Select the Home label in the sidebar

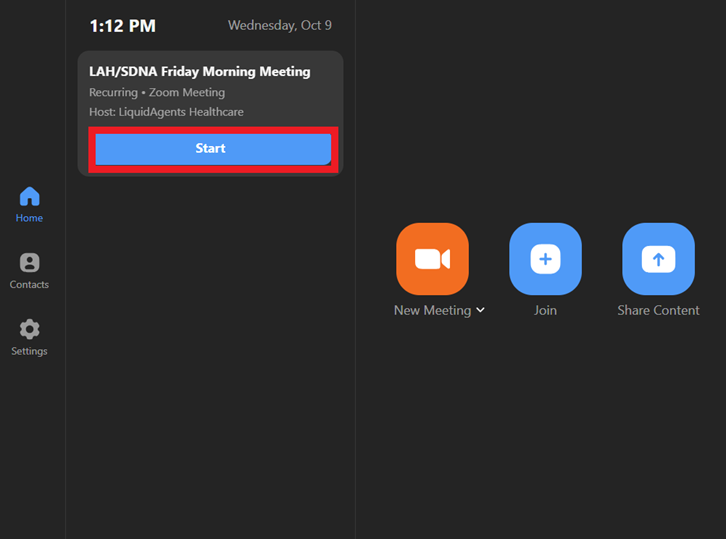[x=29, y=218]
